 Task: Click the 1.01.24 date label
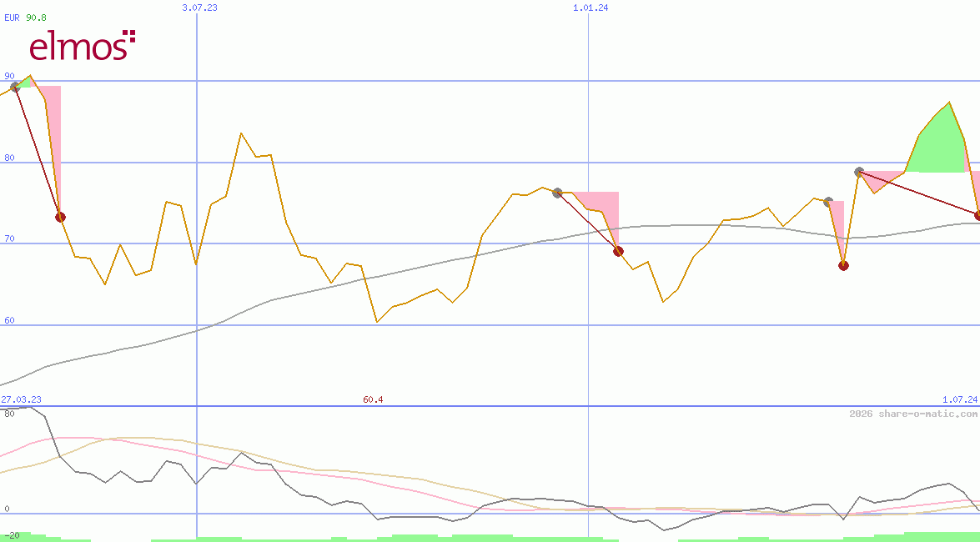pos(590,8)
